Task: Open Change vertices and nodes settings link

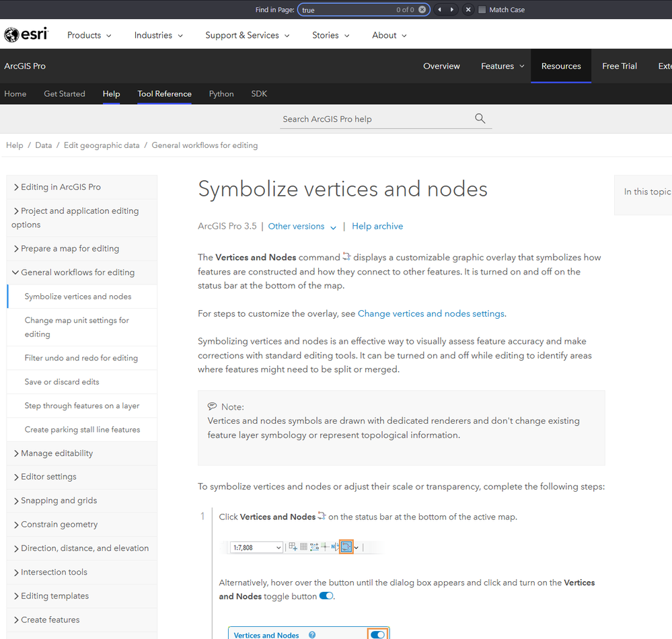Action: [x=431, y=313]
